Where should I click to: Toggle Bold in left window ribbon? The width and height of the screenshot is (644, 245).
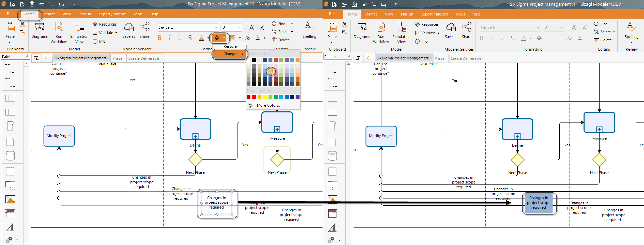coord(159,38)
